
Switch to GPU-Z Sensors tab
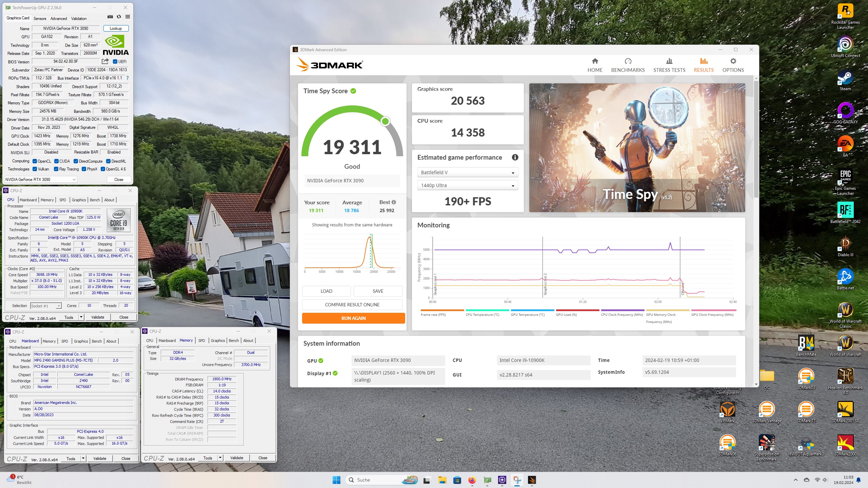40,18
